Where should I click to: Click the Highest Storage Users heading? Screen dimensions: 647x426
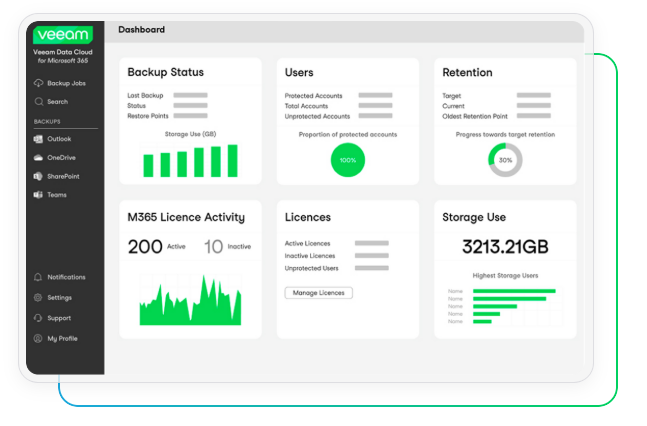click(505, 275)
